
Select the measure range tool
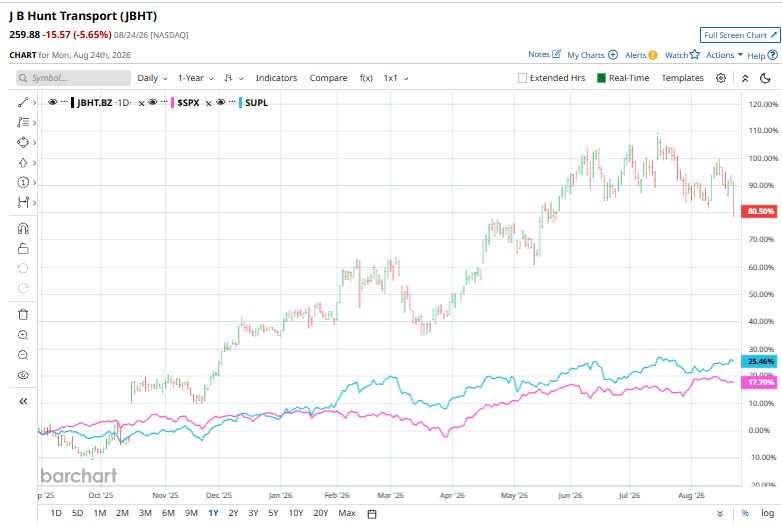click(23, 202)
